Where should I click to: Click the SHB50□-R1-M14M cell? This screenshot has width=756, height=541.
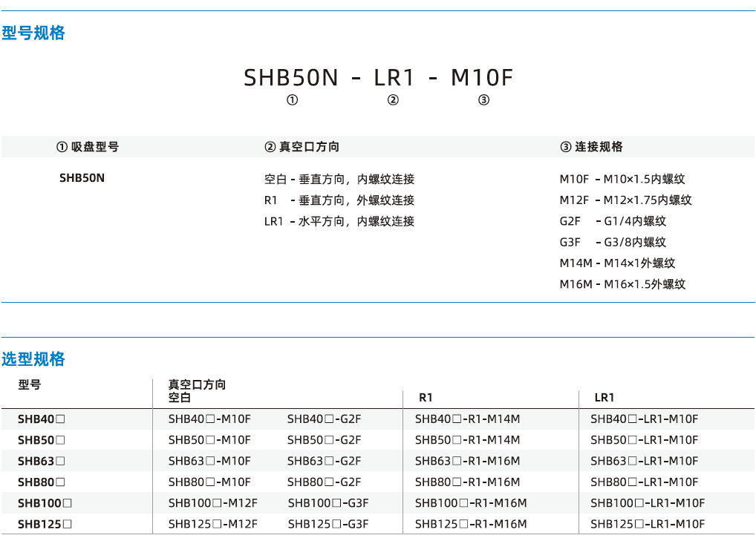coord(468,440)
